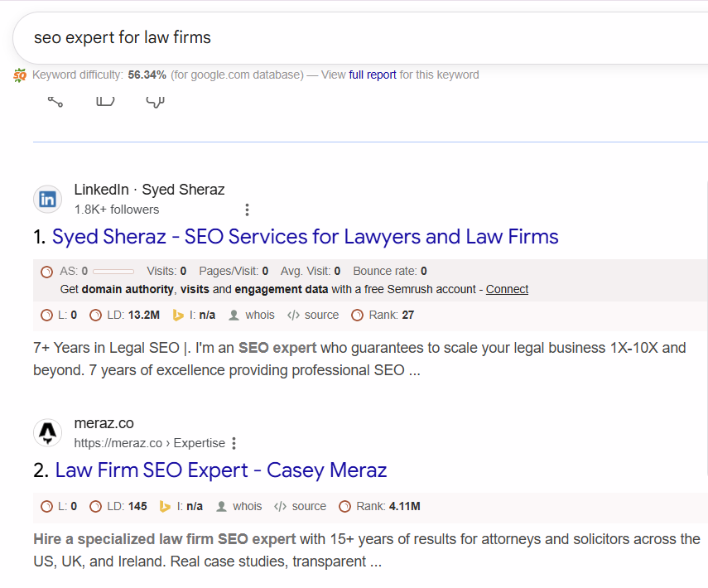Open options menu for meraz.co result
The width and height of the screenshot is (708, 588).
pyautogui.click(x=234, y=443)
